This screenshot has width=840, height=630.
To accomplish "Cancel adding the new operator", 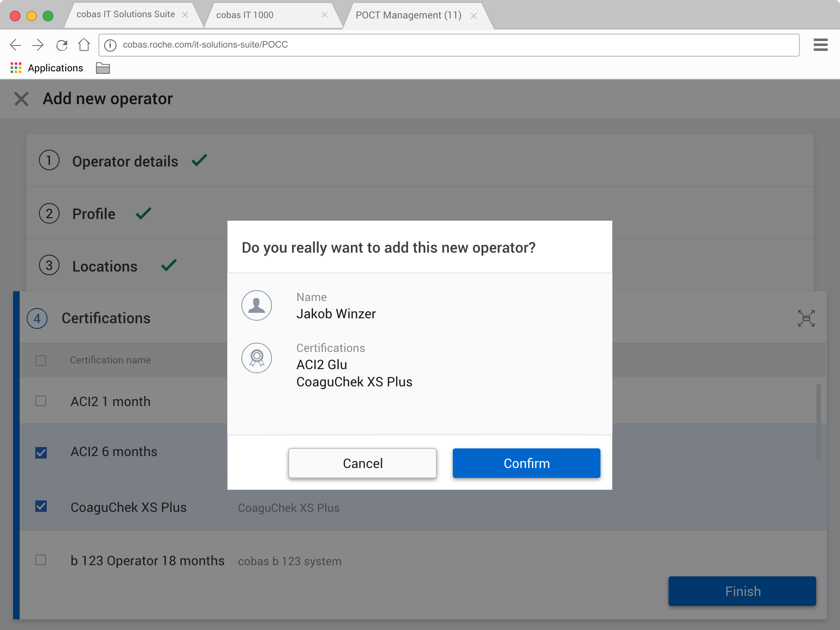I will click(x=362, y=463).
